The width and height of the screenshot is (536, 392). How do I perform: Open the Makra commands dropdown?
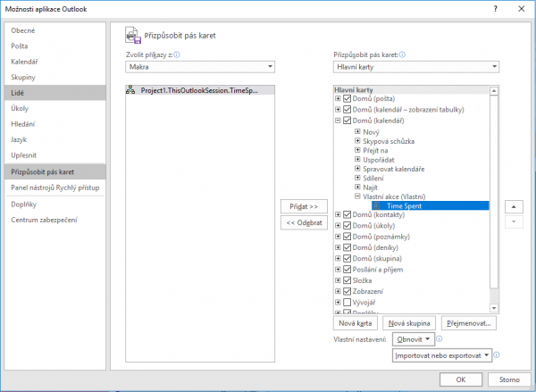(200, 67)
